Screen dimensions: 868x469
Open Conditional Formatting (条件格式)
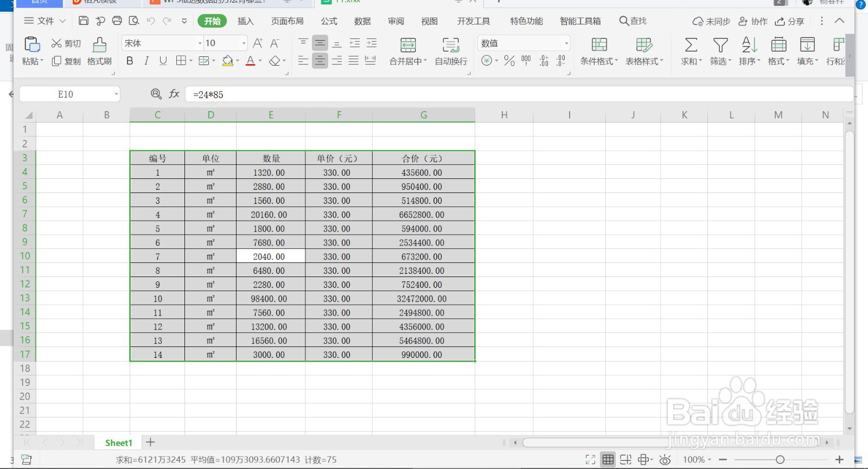pos(599,52)
